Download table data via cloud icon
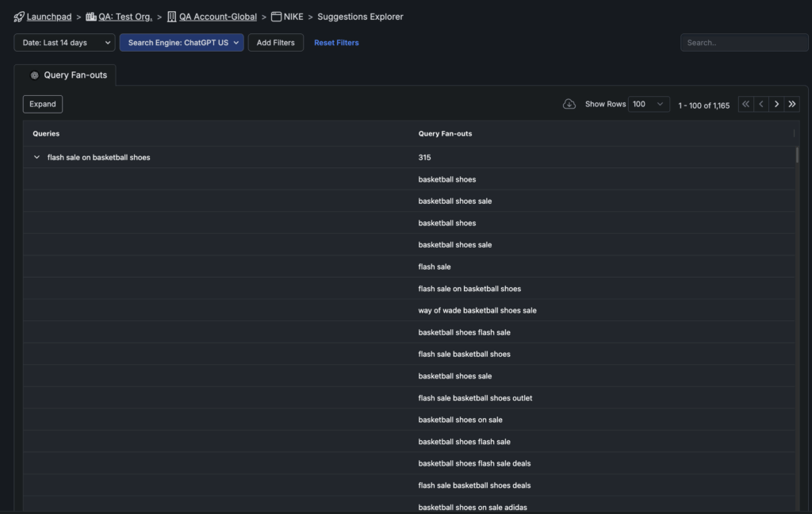Screen dimensions: 812x514 tap(569, 104)
